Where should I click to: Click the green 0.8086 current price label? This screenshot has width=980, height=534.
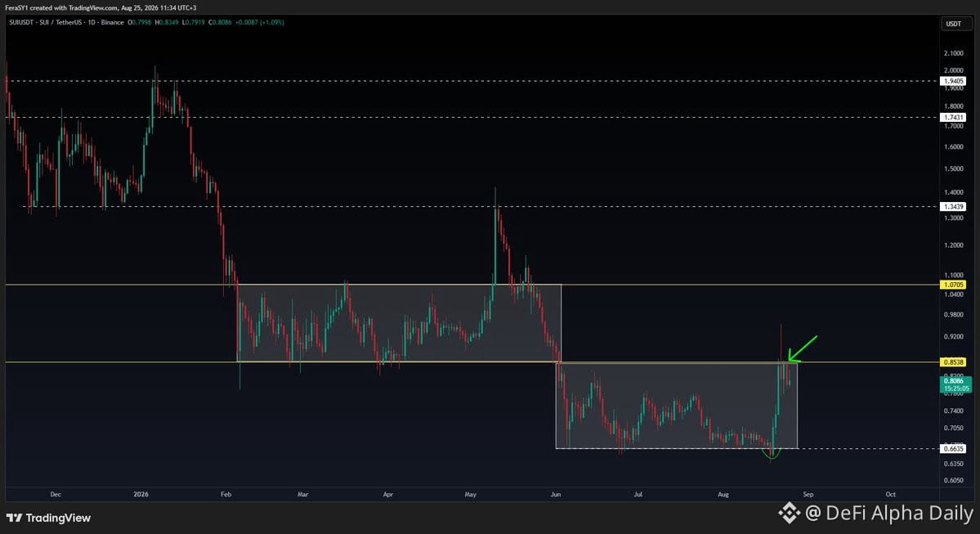coord(955,384)
